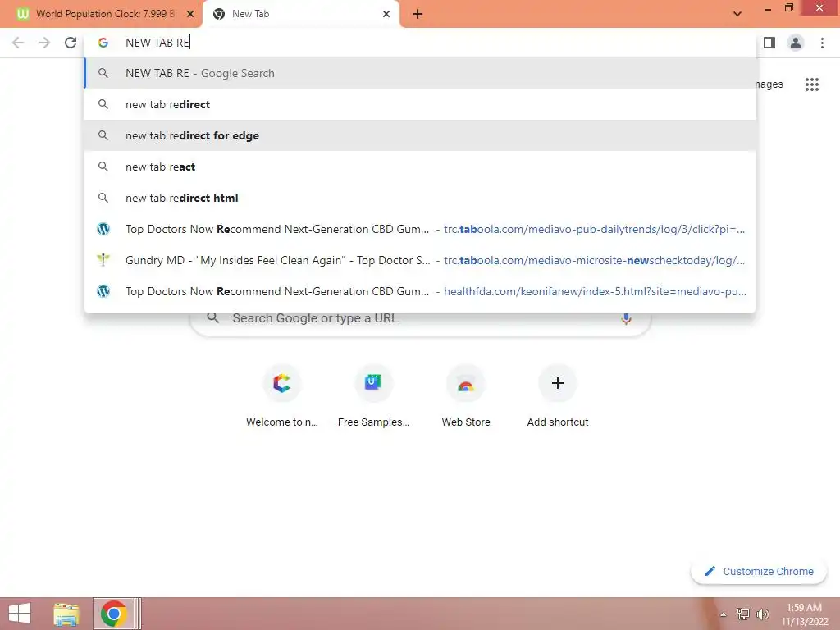Choose 'new tab react' suggestion
Screen dimensions: 840x630
coord(420,167)
